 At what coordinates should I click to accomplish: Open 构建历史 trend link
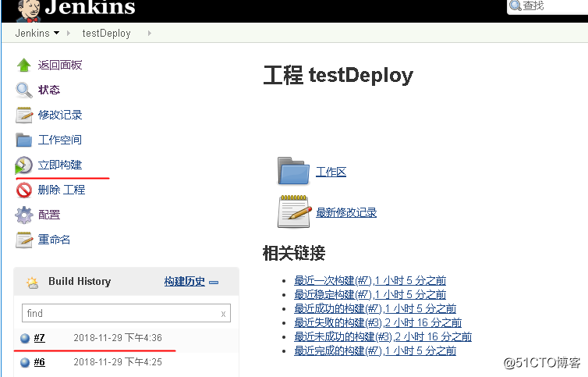tap(185, 281)
